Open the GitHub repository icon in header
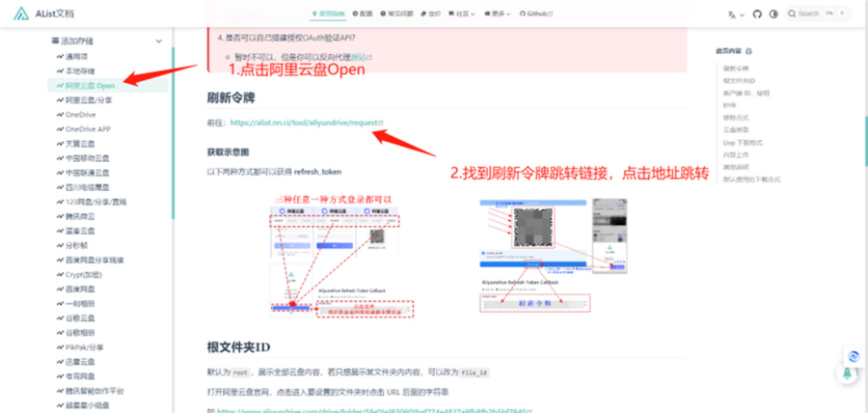 coord(757,14)
